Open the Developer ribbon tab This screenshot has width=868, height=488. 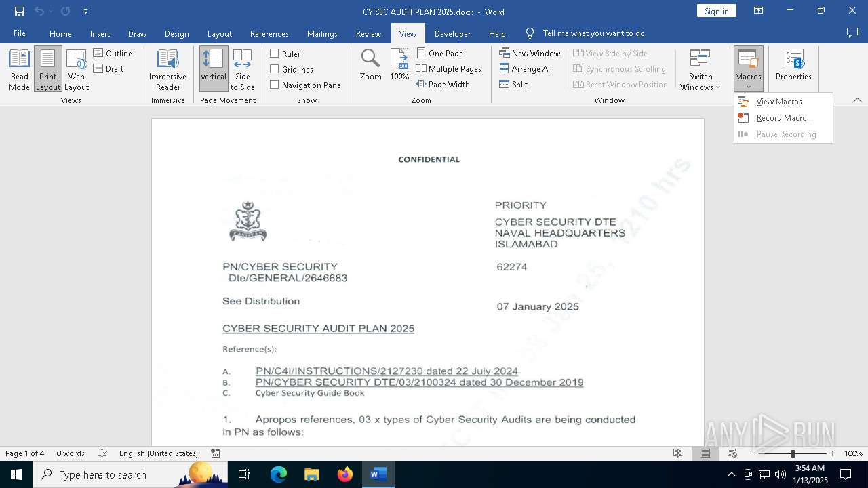(452, 33)
